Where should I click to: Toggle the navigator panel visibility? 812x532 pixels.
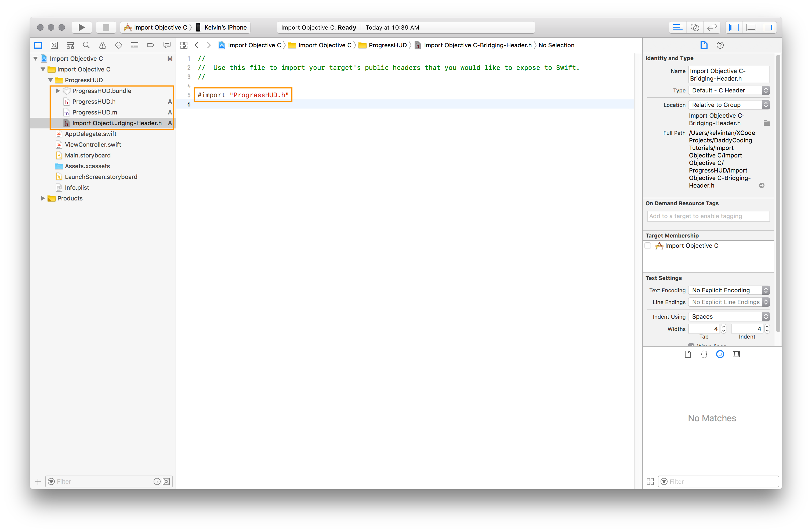point(734,27)
